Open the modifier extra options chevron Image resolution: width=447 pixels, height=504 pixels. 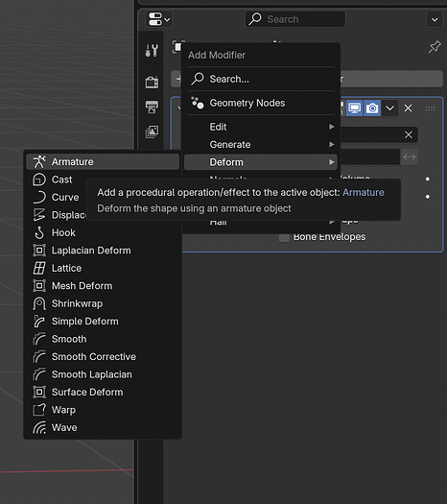[x=389, y=108]
